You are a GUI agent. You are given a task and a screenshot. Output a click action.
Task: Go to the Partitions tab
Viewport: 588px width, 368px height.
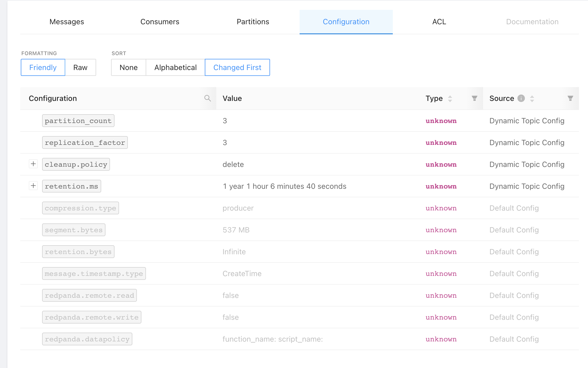[253, 22]
